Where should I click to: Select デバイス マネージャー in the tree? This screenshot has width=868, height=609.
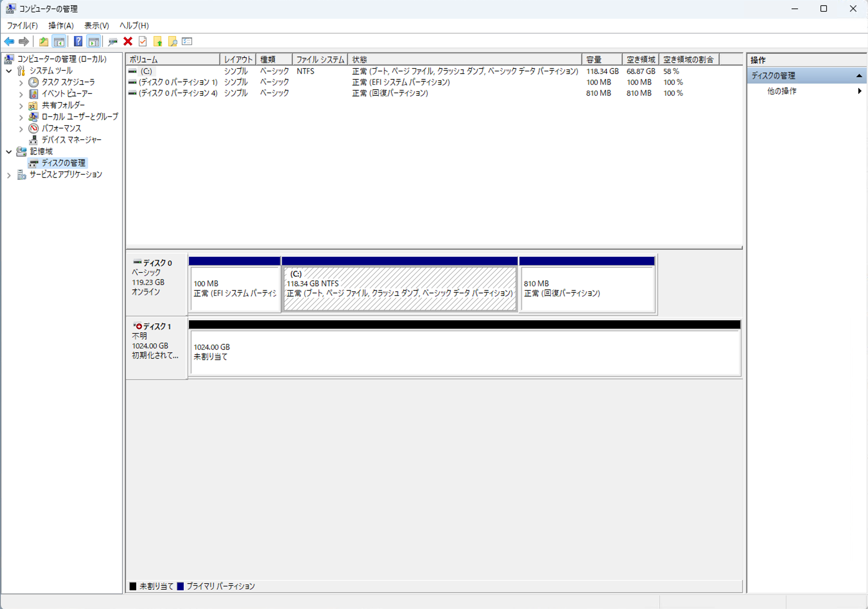(x=71, y=140)
